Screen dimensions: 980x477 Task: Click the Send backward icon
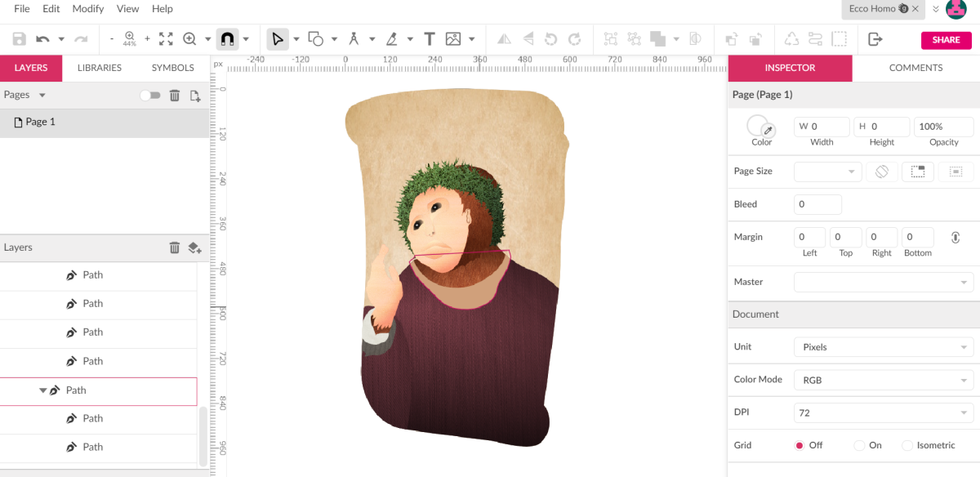tap(756, 38)
